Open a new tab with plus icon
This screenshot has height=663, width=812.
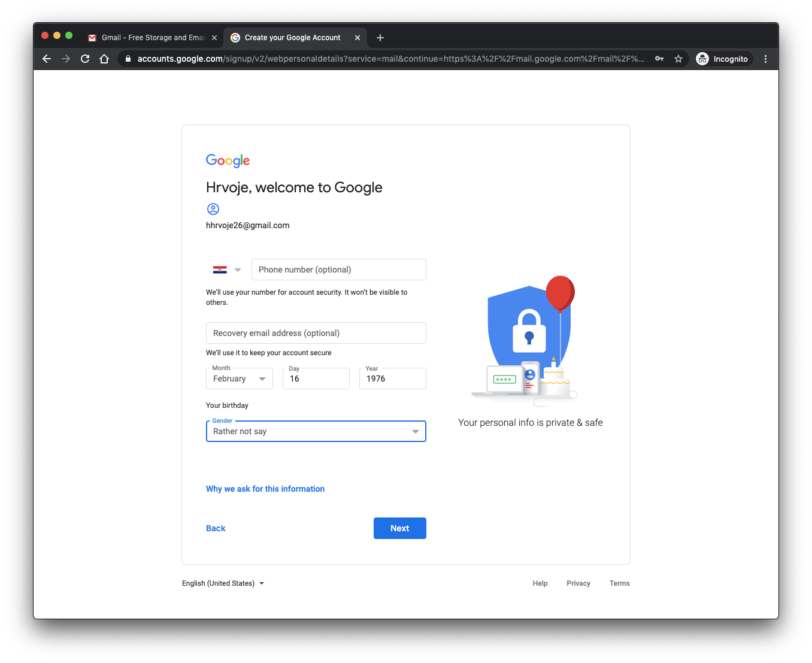coord(380,38)
